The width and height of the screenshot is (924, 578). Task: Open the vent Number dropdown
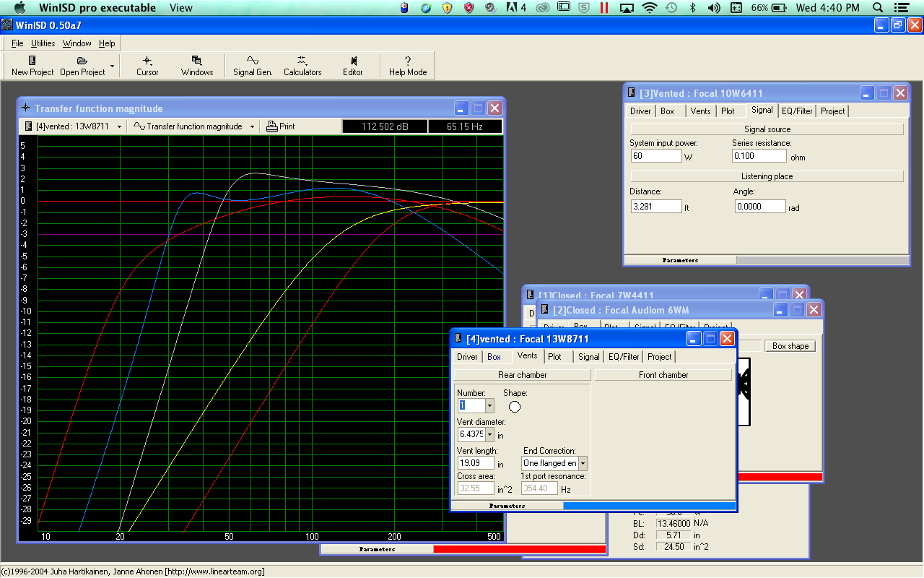click(489, 405)
